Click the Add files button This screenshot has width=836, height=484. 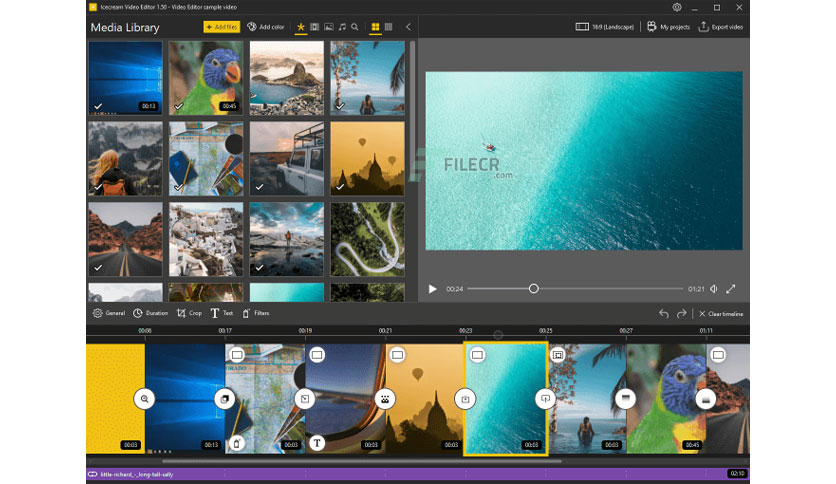click(221, 27)
